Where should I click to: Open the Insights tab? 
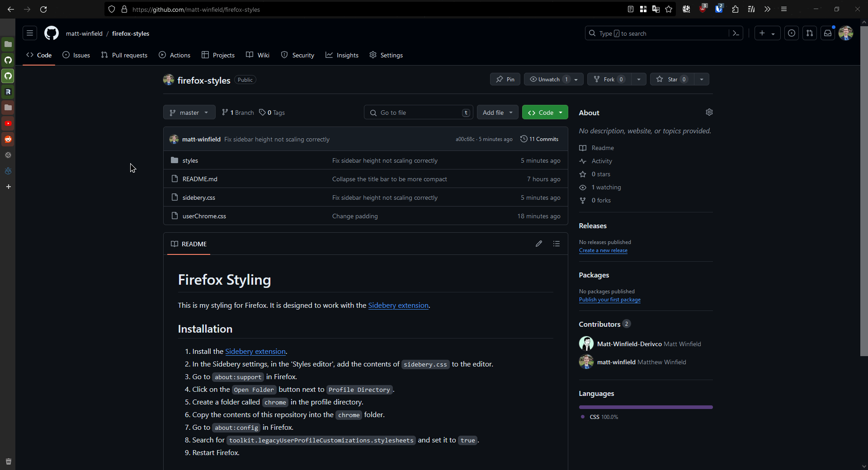tap(342, 55)
